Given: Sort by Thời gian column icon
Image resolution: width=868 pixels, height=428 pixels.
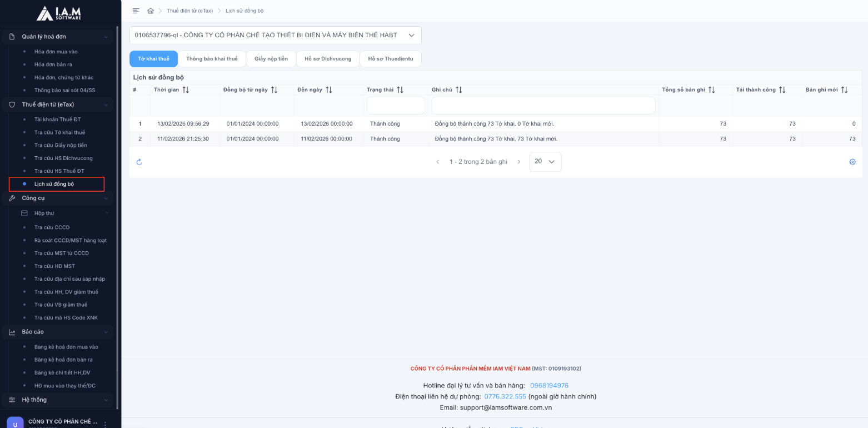Looking at the screenshot, I should (186, 90).
